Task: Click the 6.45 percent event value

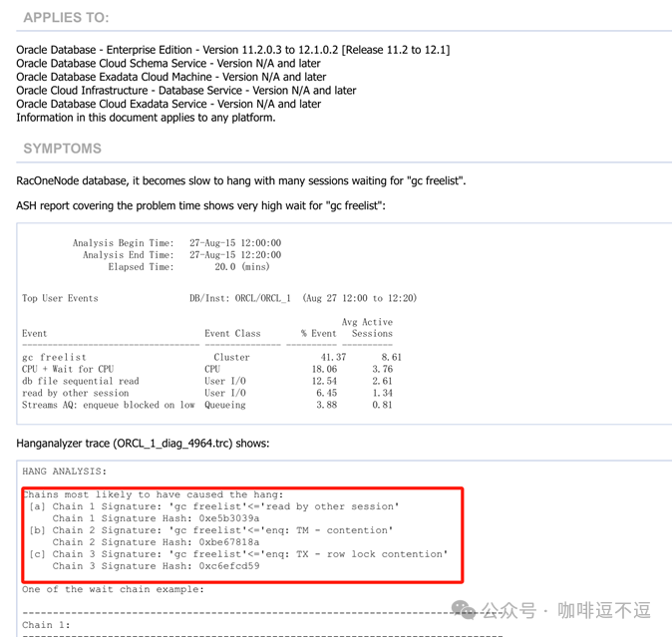Action: coord(327,393)
